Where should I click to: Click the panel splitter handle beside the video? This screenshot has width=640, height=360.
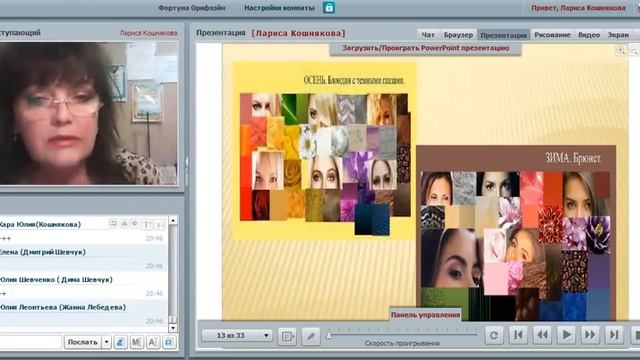coord(187,171)
